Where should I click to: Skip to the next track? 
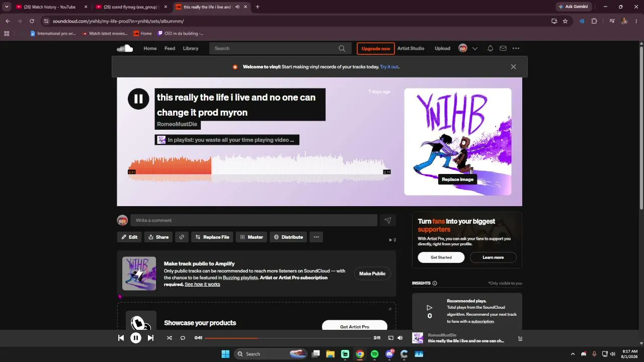coord(150,338)
